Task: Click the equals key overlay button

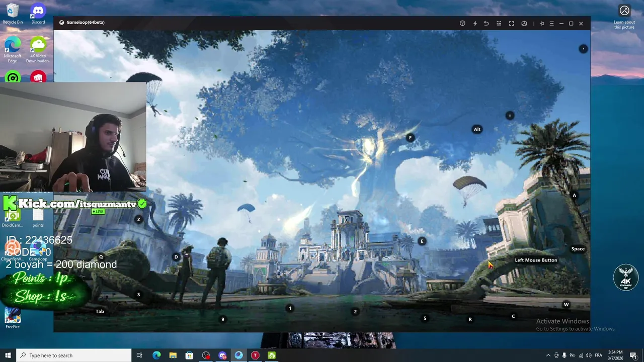Action: (510, 116)
